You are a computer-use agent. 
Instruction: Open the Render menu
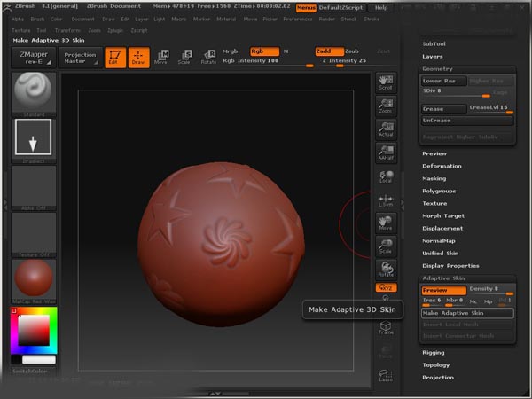(329, 19)
